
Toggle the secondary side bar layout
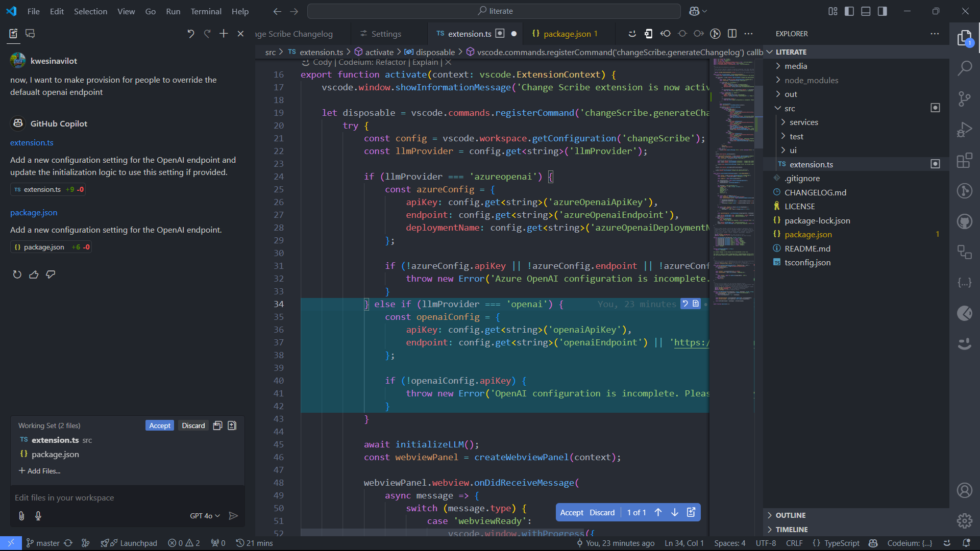pos(882,11)
